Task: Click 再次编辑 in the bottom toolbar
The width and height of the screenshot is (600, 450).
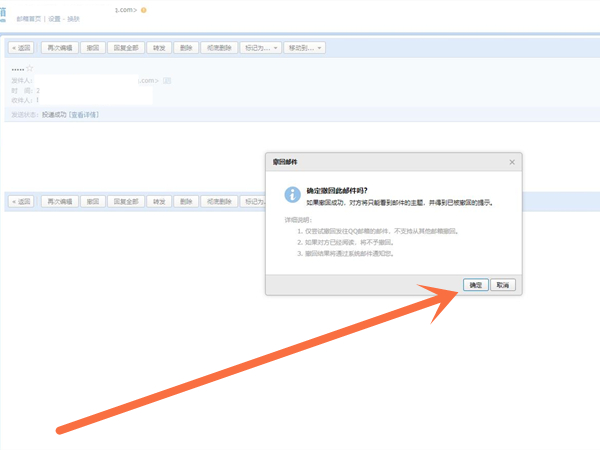Action: (x=59, y=201)
